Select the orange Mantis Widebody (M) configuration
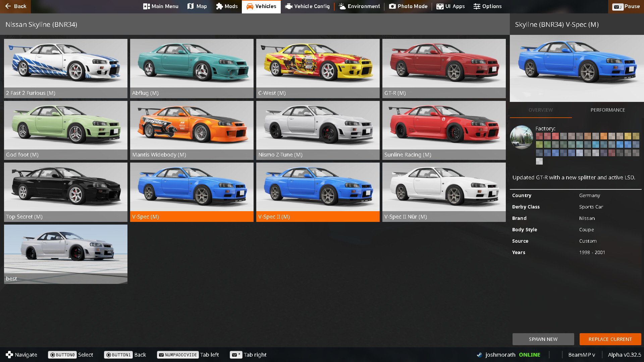The width and height of the screenshot is (644, 362). coord(192,130)
